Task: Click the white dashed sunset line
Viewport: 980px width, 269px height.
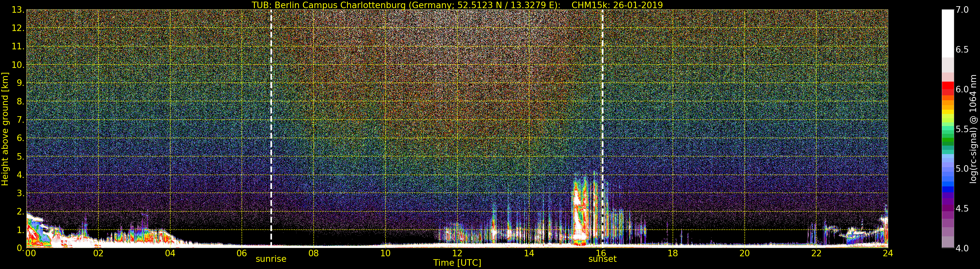Action: pyautogui.click(x=602, y=128)
